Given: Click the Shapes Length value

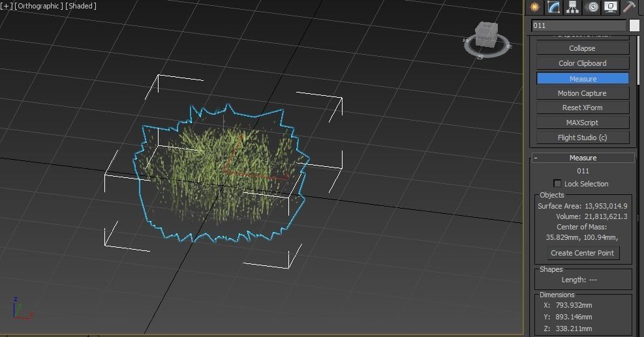Looking at the screenshot, I should [592, 280].
